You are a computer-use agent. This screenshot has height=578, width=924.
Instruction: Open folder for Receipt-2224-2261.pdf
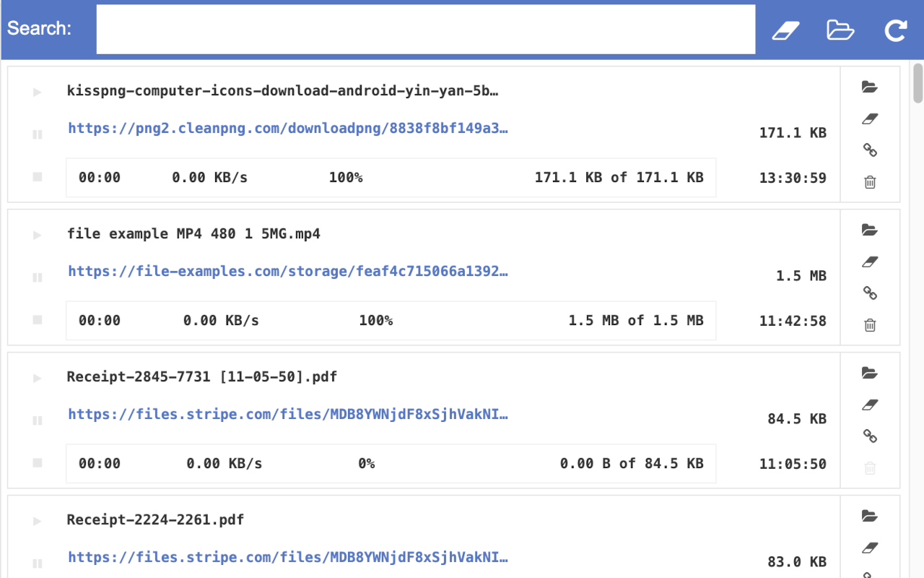(x=870, y=515)
